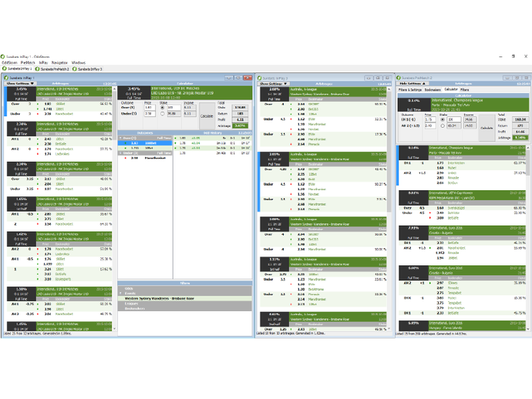532x399 pixels.
Task: Collapse Hide Settings in PreMatch 2 window
Action: (x=412, y=83)
